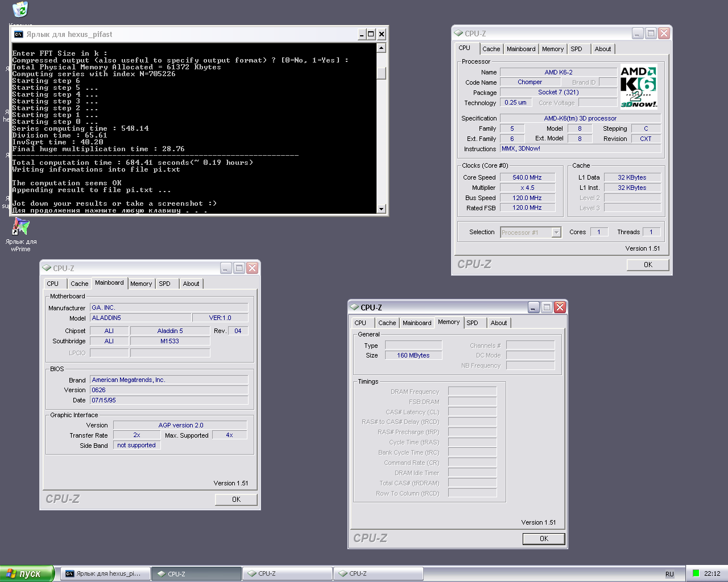Click the CPU-Z icon in Mainboard window title
The image size is (728, 582).
47,268
